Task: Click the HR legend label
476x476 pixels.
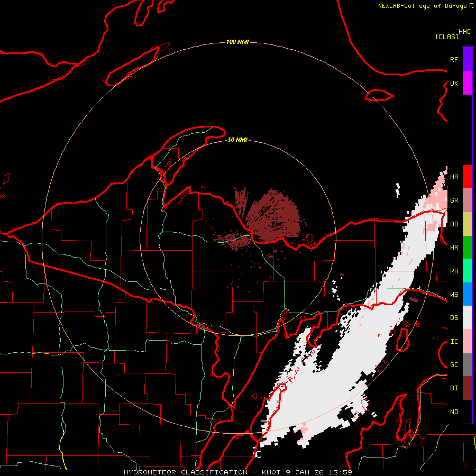Action: [454, 248]
